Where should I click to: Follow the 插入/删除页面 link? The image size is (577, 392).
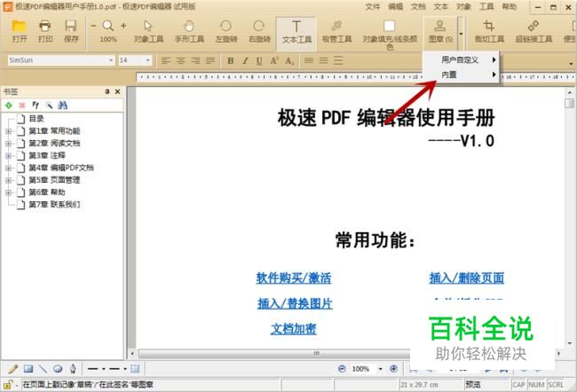[467, 278]
